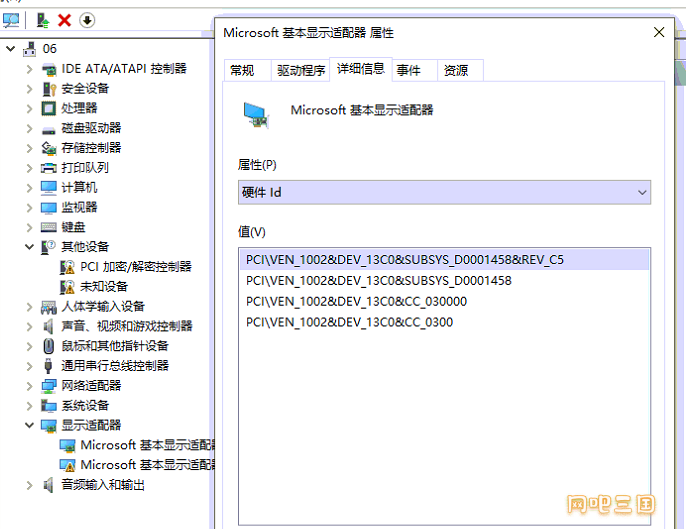Click the 安全设备 key icon
Viewport: 686px width, 529px height.
pos(49,89)
